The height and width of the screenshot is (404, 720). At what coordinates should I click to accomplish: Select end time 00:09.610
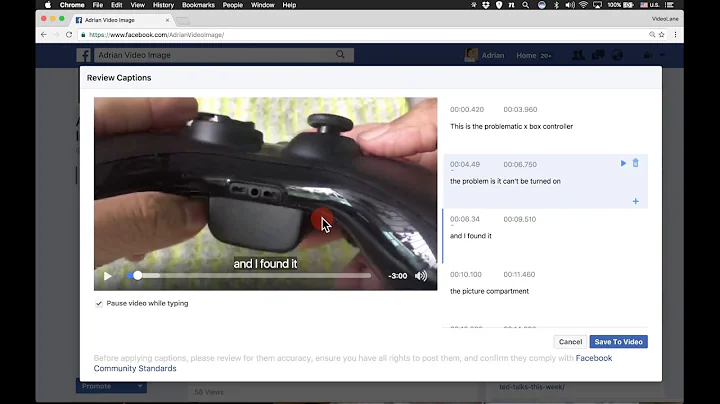click(x=519, y=219)
